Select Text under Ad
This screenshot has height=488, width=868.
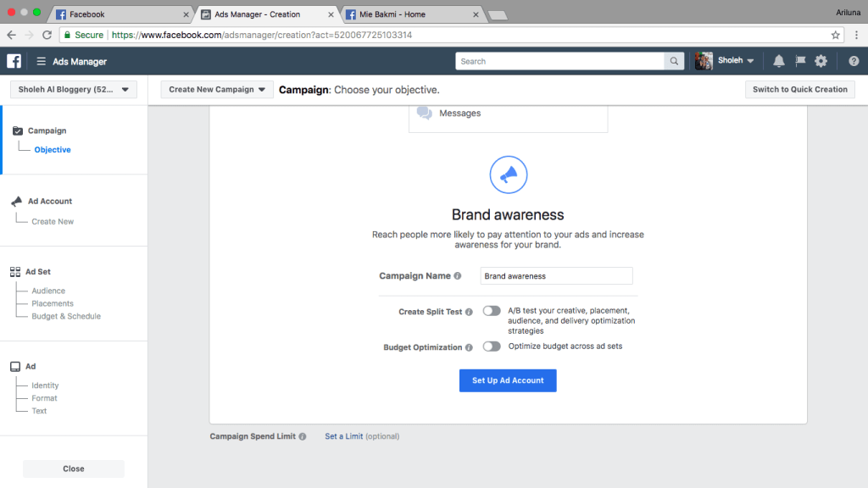pyautogui.click(x=39, y=411)
